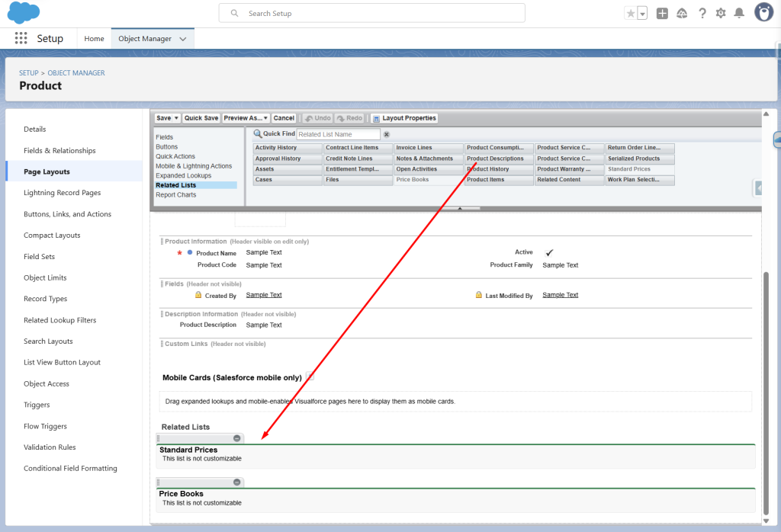Click the Global Actions plus icon

pyautogui.click(x=662, y=13)
